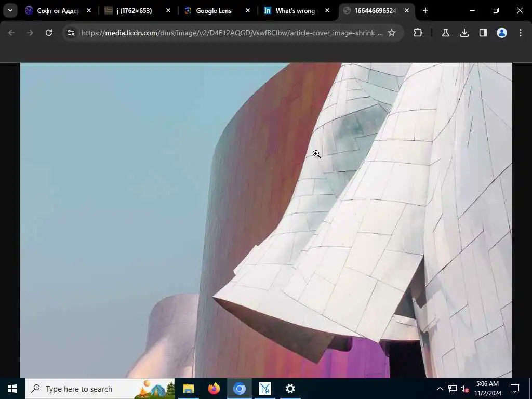Screen dimensions: 532x399
Task: Close the Google Lens tab
Action: coord(248,10)
